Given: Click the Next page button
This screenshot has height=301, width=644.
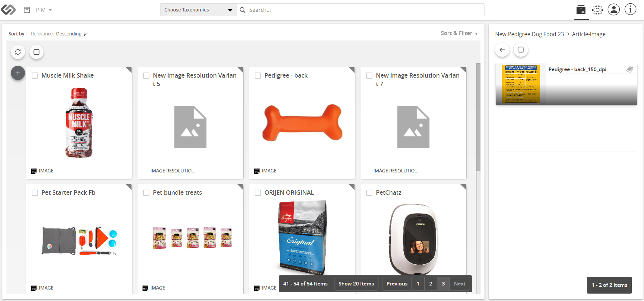Looking at the screenshot, I should [x=460, y=284].
